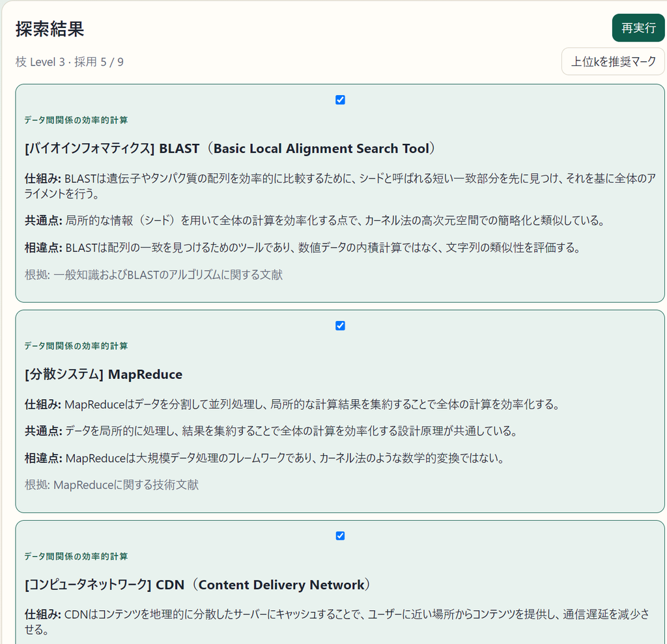The image size is (667, 644).
Task: Select the MapReduce card title
Action: point(104,374)
